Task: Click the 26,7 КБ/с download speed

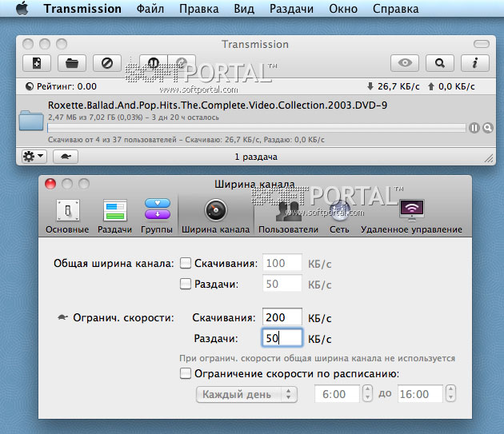Action: point(398,86)
